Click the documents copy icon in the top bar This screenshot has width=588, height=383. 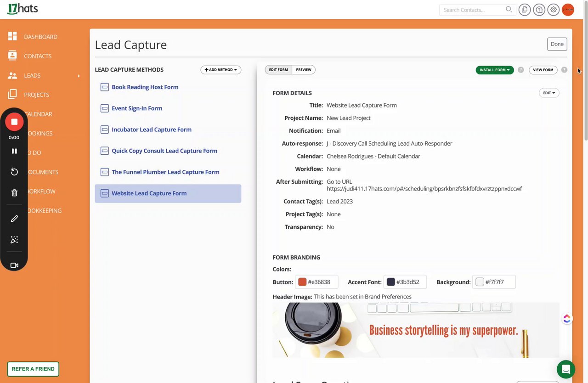[525, 10]
